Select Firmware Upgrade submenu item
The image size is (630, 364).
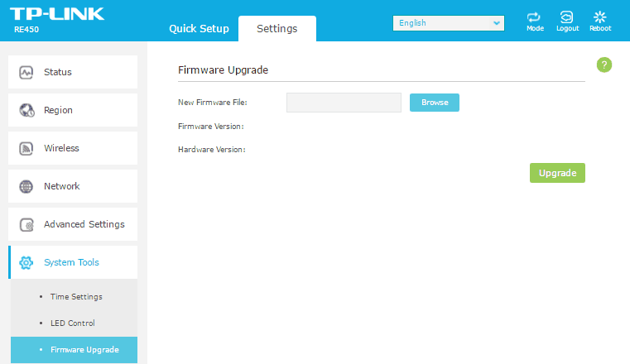74,350
